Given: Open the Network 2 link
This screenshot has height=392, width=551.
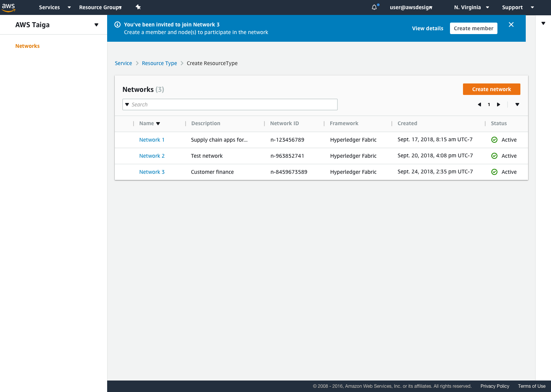Looking at the screenshot, I should click(x=152, y=156).
